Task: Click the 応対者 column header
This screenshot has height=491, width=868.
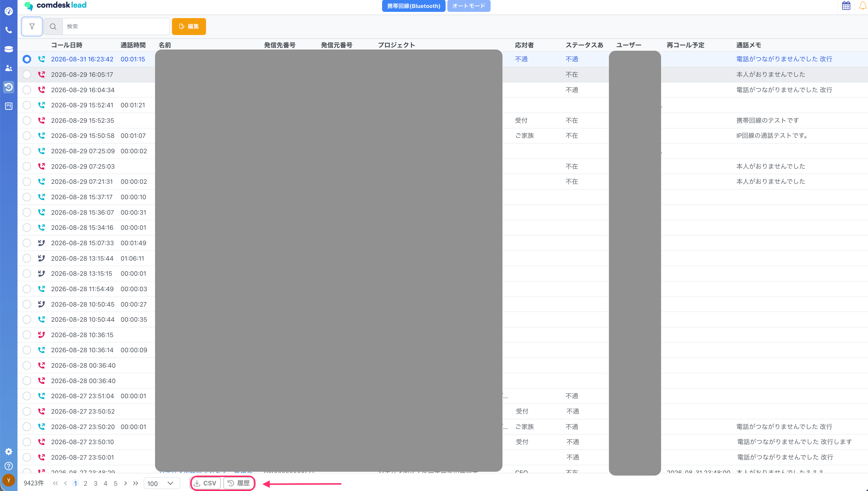Action: tap(524, 45)
